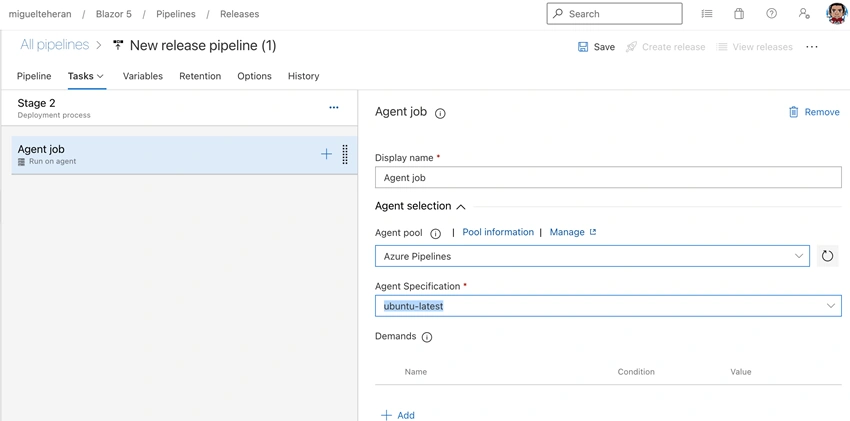Show the Agent pool info icon
Image resolution: width=850 pixels, height=421 pixels.
(435, 234)
